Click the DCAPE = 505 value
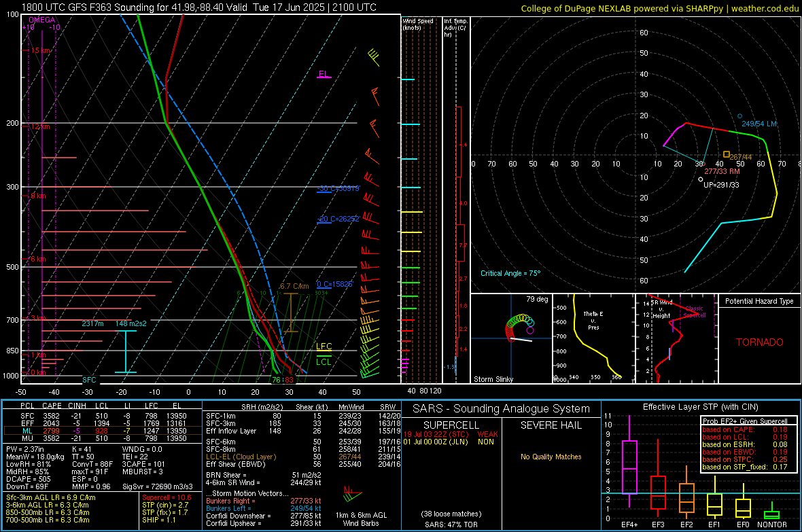 tap(28, 479)
